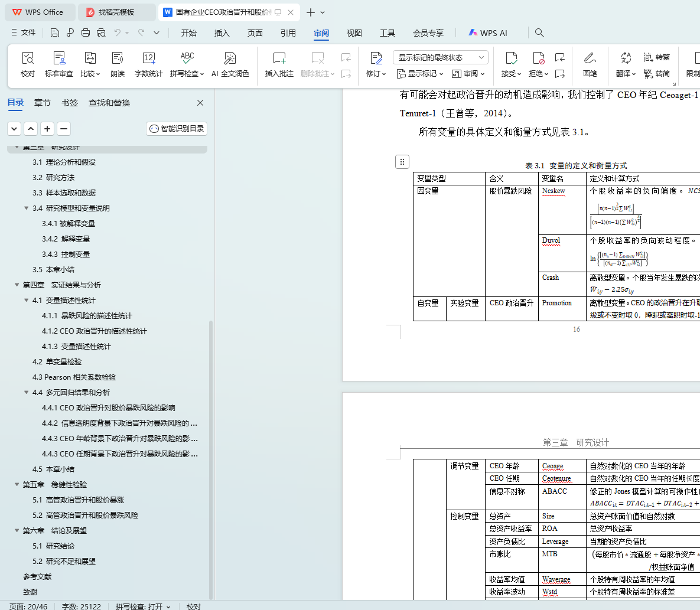This screenshot has width=700, height=610.
Task: Collapse the 4.4 多元回归结果和分析 node
Action: pos(27,393)
